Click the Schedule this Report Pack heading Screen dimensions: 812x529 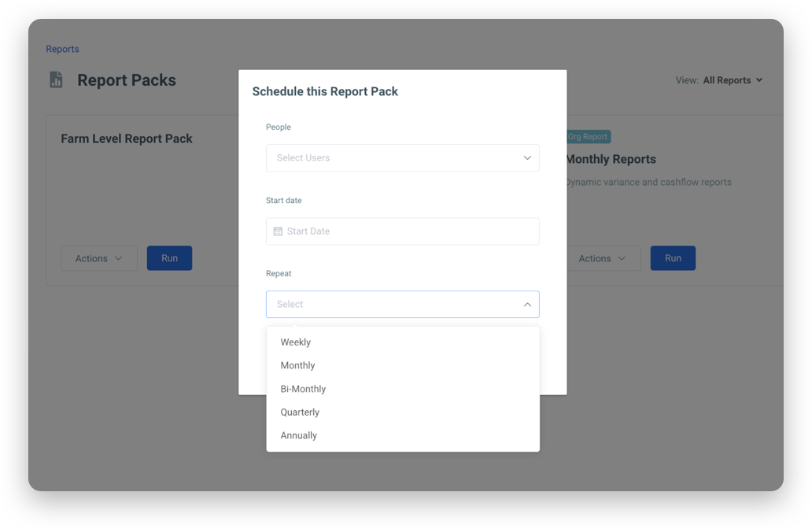(x=325, y=91)
